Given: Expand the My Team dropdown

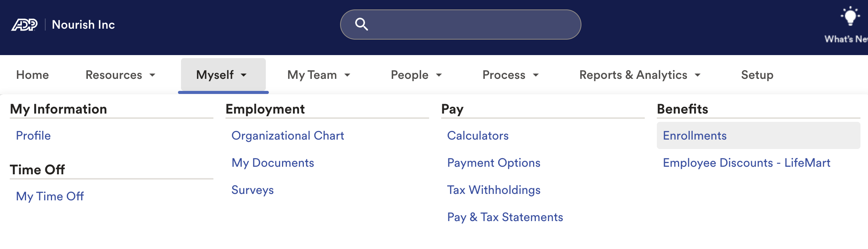Looking at the screenshot, I should 319,75.
